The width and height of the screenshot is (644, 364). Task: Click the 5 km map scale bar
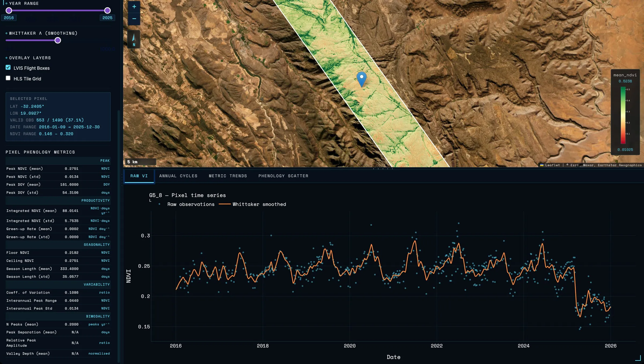pyautogui.click(x=141, y=162)
